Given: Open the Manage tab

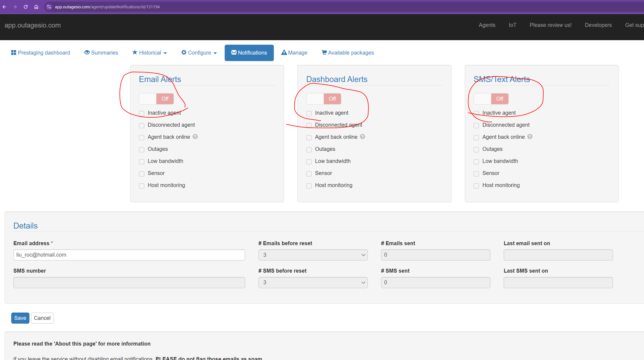Looking at the screenshot, I should [294, 53].
